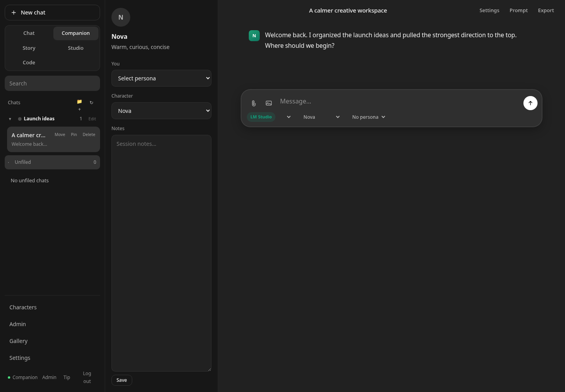Open the model chevron next to LM Studio
565x392 pixels.
pos(289,117)
